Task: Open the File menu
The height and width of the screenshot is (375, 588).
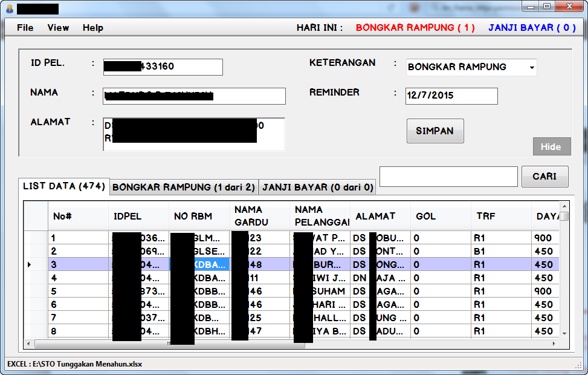Action: (x=25, y=28)
